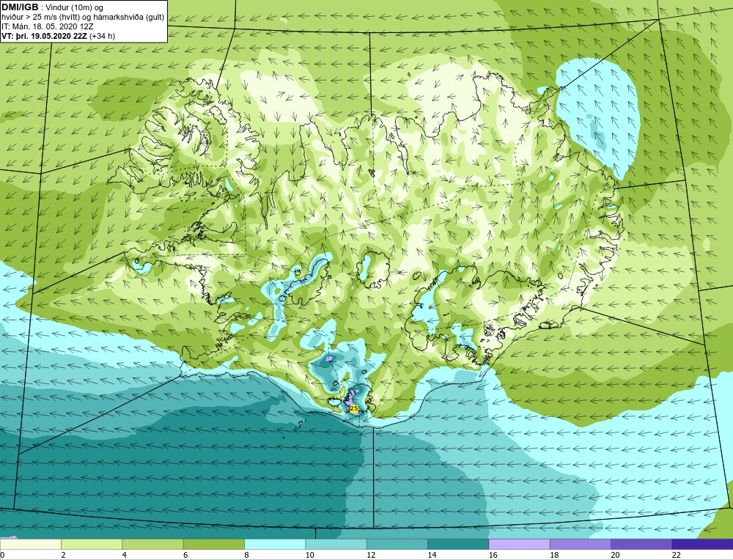Click the legend scale label "6"
The image size is (733, 560).
click(185, 555)
